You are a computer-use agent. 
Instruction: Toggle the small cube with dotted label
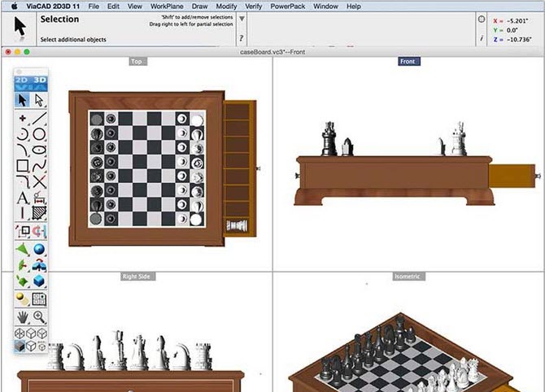click(x=42, y=346)
